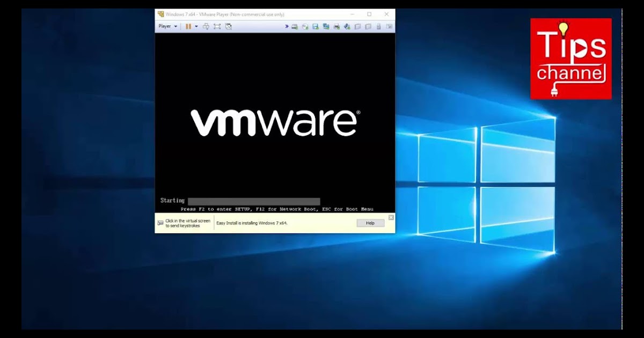Click the printer device icon
Viewport: 644px width, 338px height.
pyautogui.click(x=336, y=26)
